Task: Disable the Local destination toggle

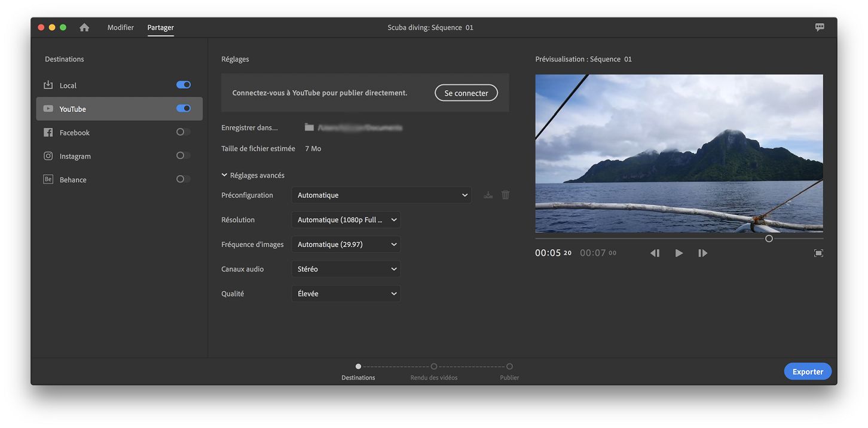Action: pyautogui.click(x=183, y=84)
